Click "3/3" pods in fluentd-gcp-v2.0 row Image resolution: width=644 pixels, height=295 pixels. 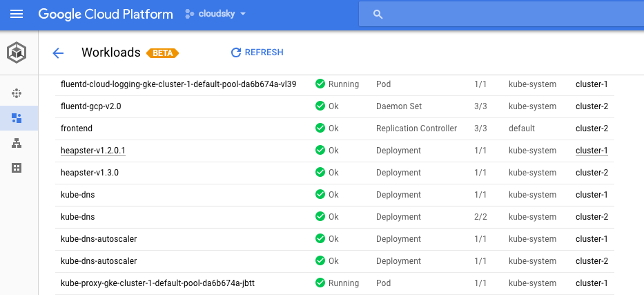tap(480, 106)
